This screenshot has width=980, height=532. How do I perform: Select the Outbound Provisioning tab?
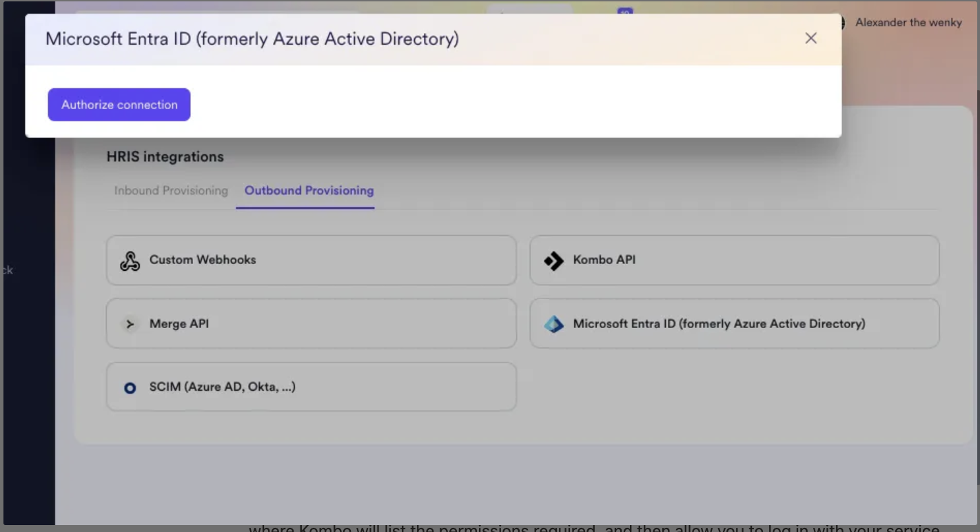coord(309,191)
